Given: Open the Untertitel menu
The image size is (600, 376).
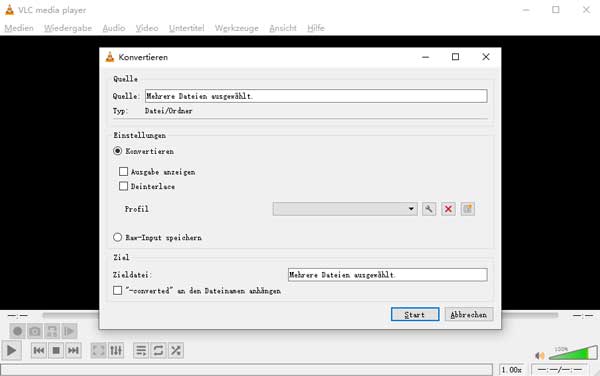Looking at the screenshot, I should pos(186,28).
